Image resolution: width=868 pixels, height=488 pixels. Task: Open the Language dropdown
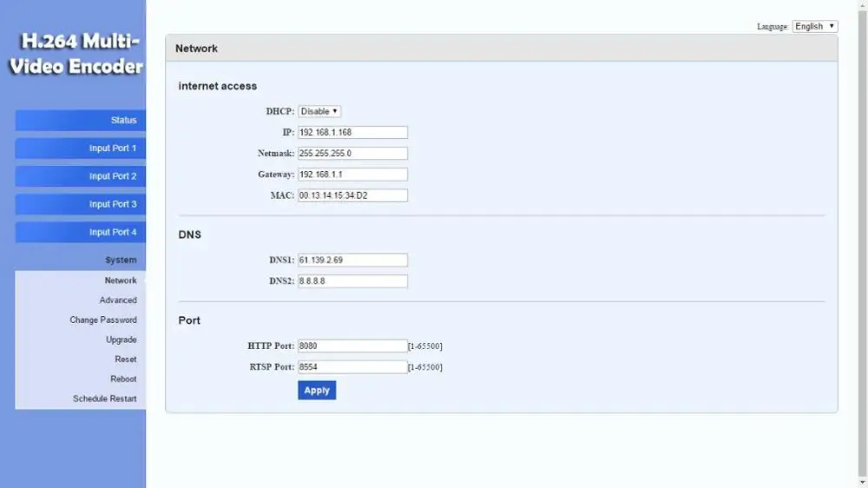(815, 26)
